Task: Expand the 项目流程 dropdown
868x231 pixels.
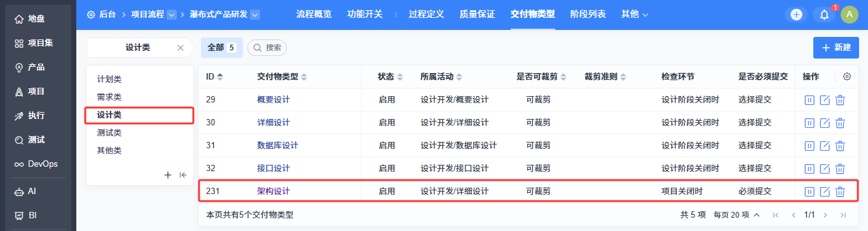Action: (172, 15)
